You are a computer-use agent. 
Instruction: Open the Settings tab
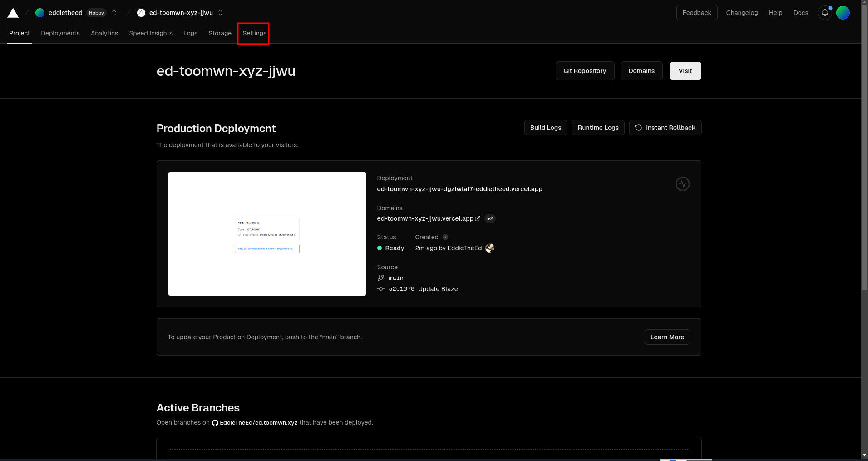pyautogui.click(x=254, y=33)
